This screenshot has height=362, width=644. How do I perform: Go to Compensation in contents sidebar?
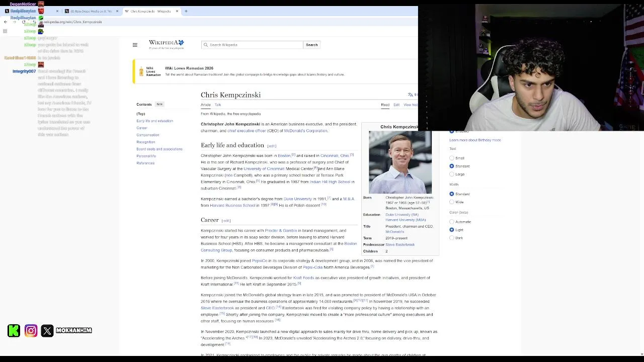point(148,135)
